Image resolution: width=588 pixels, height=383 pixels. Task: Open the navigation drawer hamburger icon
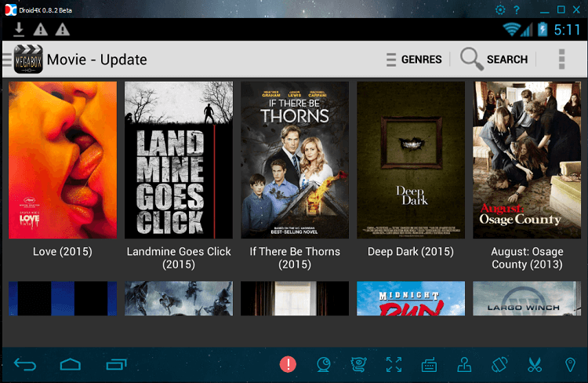click(7, 60)
